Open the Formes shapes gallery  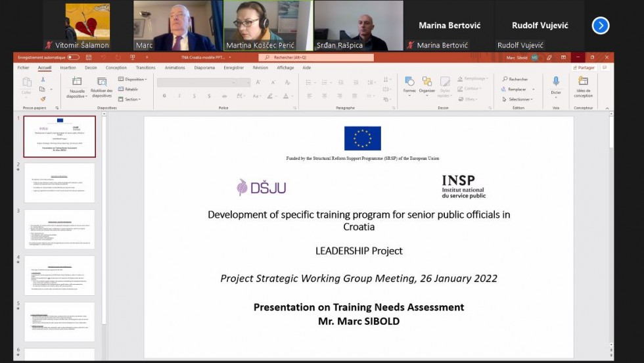(x=409, y=85)
